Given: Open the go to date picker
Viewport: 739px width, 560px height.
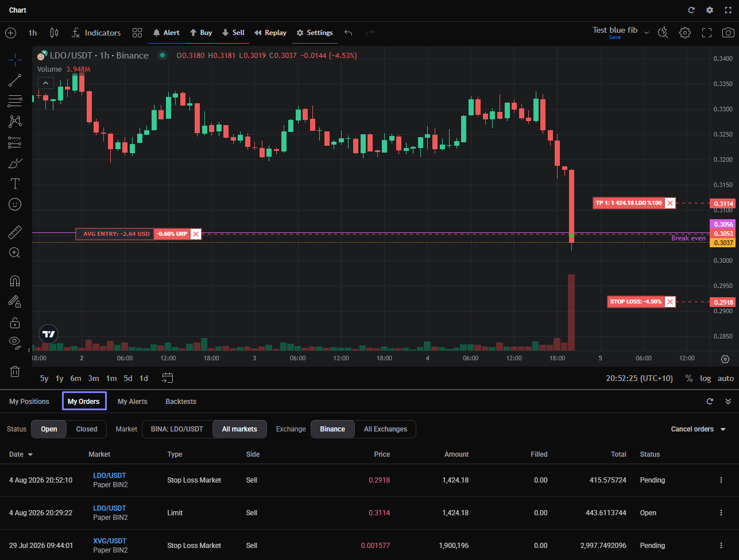Looking at the screenshot, I should [x=167, y=378].
